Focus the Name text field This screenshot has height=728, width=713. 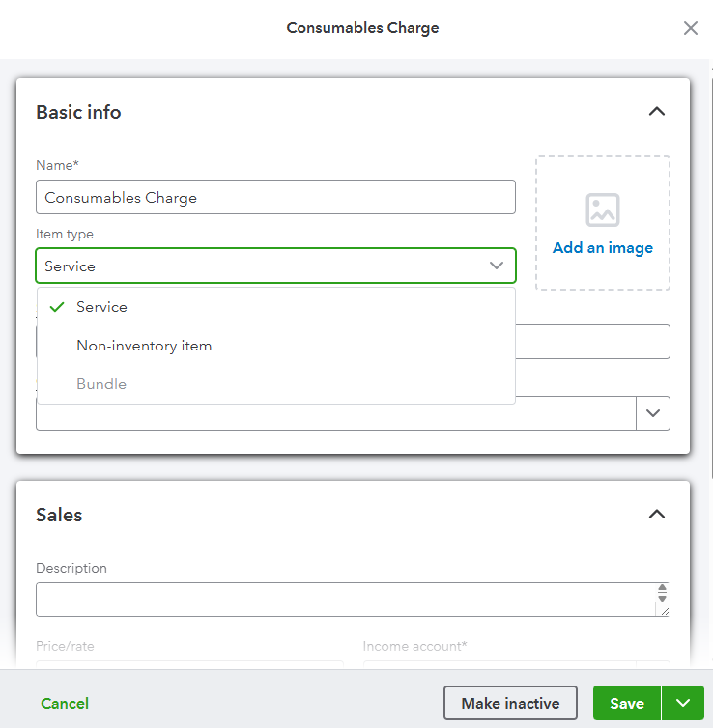coord(275,198)
